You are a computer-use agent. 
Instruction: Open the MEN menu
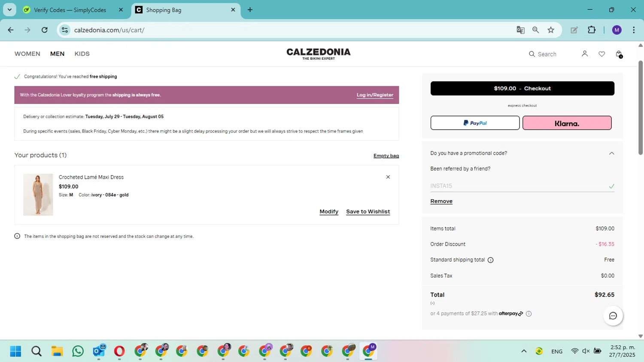[x=57, y=54]
